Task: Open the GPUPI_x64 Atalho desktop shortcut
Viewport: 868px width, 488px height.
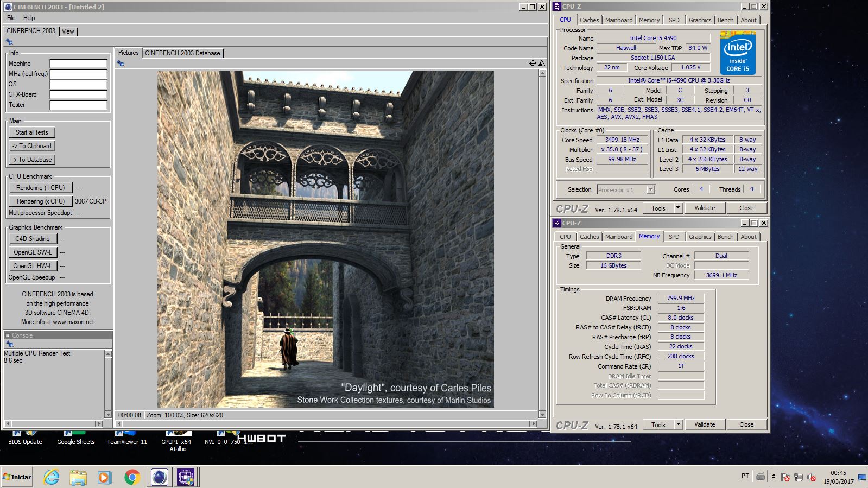Action: [x=178, y=442]
